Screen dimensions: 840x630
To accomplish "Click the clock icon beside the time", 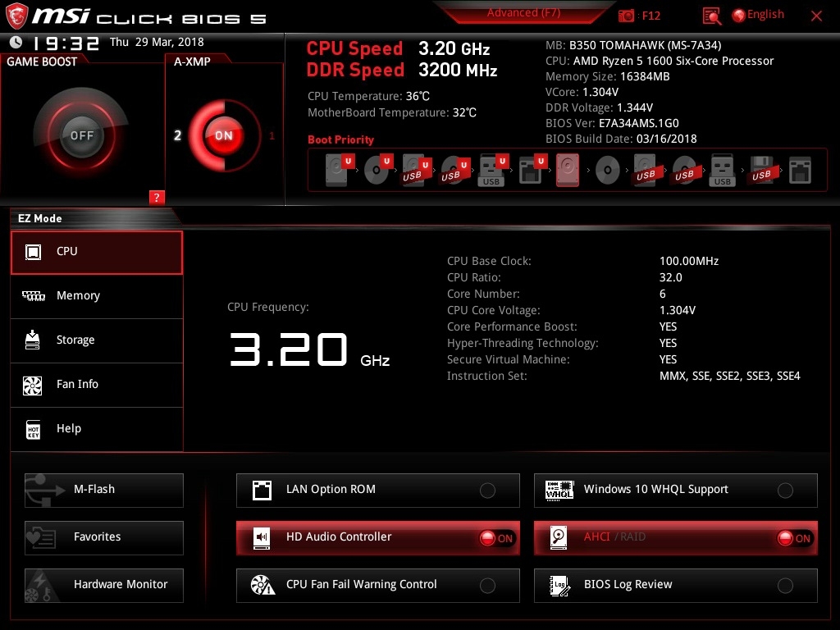I will tap(16, 42).
